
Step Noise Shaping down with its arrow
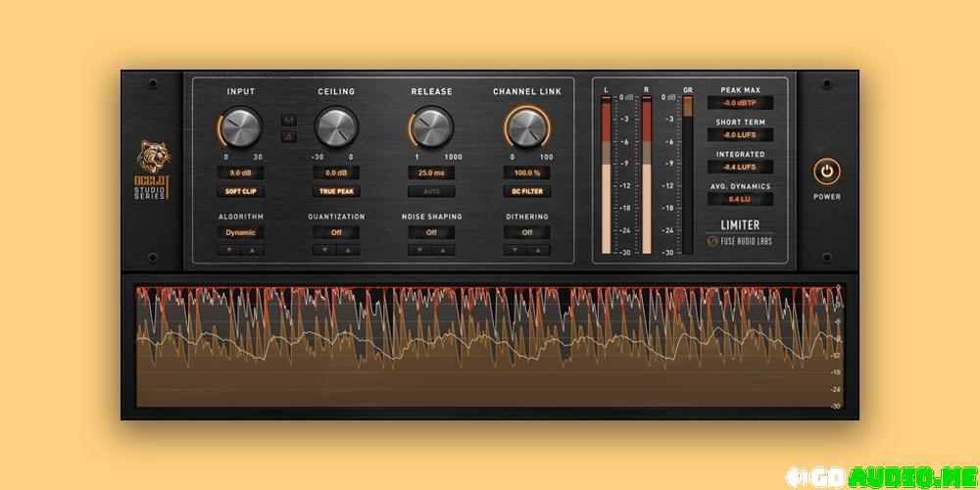coord(420,250)
